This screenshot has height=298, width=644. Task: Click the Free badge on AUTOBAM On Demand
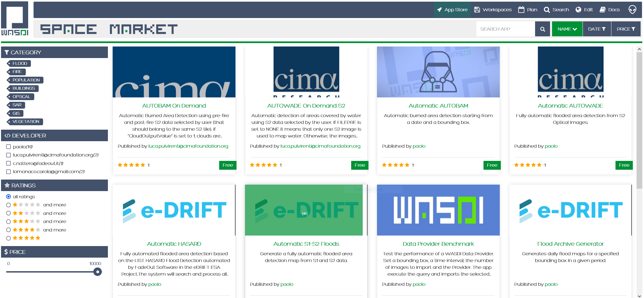(228, 165)
